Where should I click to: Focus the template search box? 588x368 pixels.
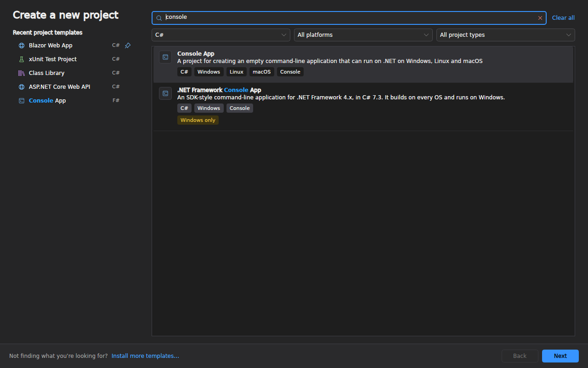tap(349, 18)
